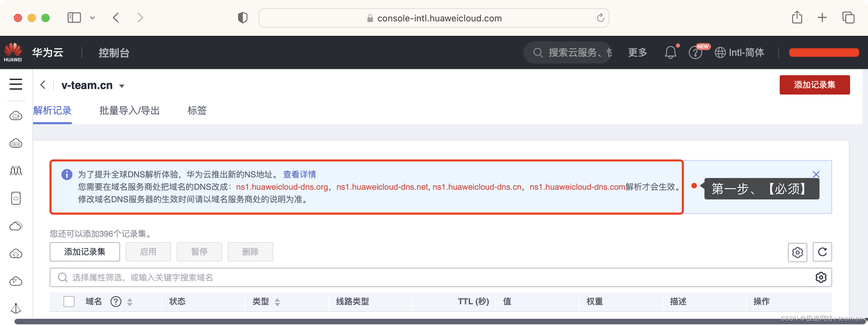This screenshot has height=325, width=868.
Task: Click the ns1.huaweicloud-dns.net text
Action: tap(382, 187)
